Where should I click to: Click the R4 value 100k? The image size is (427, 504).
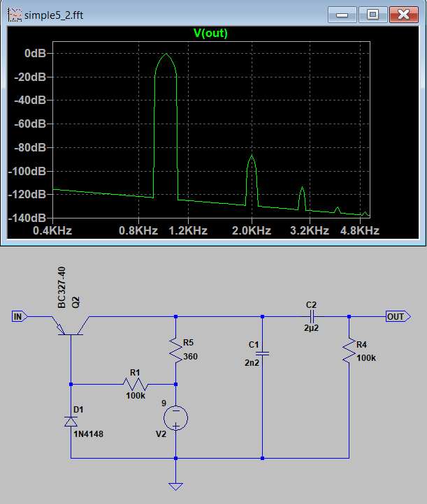[x=366, y=358]
